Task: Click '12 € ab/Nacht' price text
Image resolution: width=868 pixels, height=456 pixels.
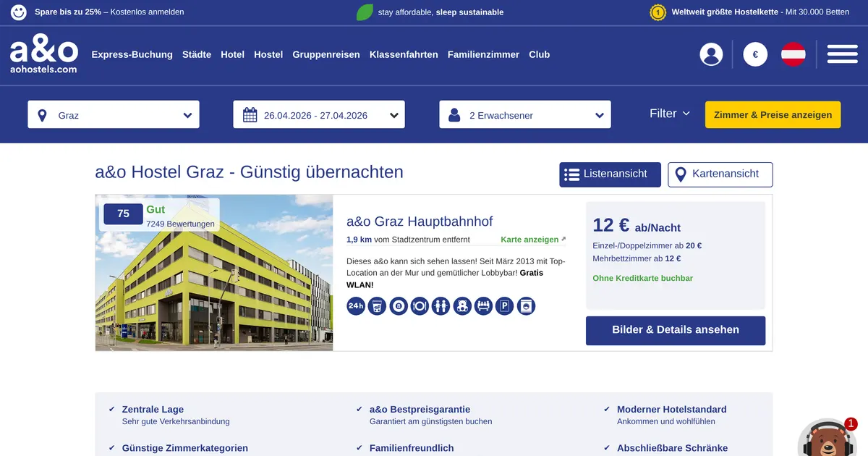Action: [x=637, y=226]
